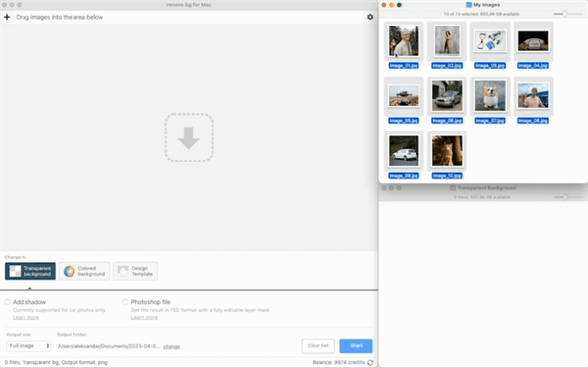The width and height of the screenshot is (588, 368).
Task: Select the Transparent background option
Action: pyautogui.click(x=30, y=271)
